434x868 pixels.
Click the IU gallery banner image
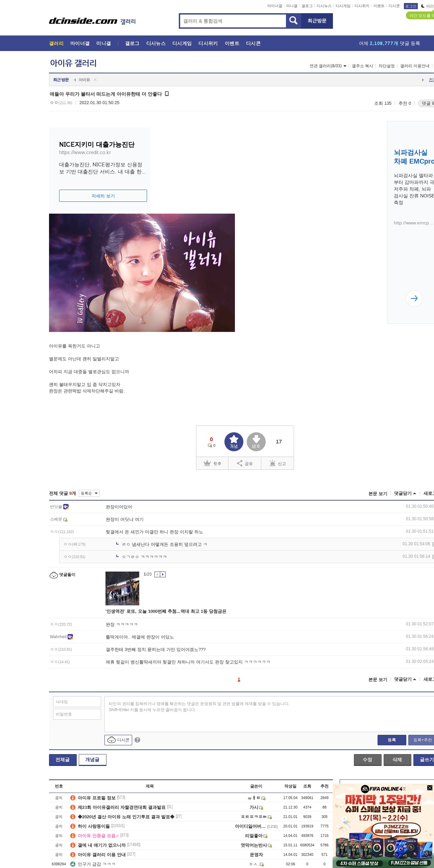(x=142, y=272)
